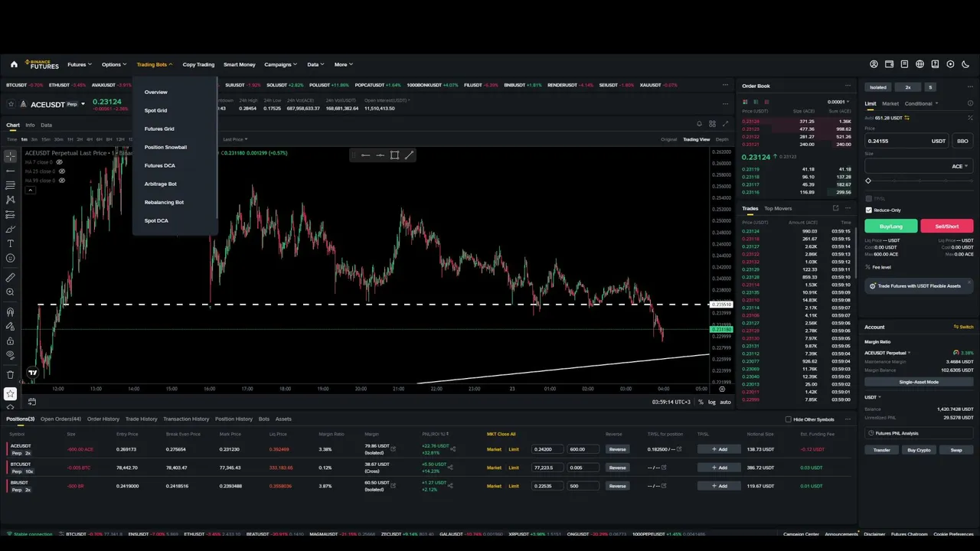Open the wallet icon in header

click(890, 64)
